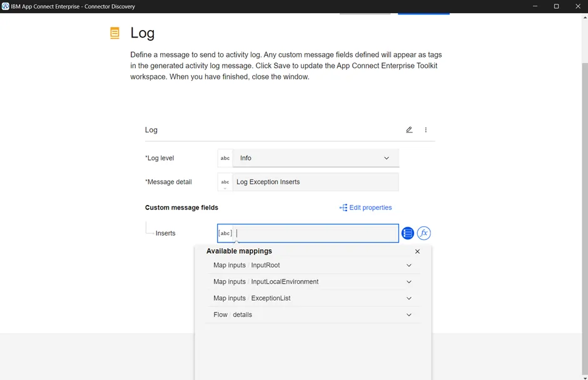Click into the Inserts input field

[x=315, y=233]
